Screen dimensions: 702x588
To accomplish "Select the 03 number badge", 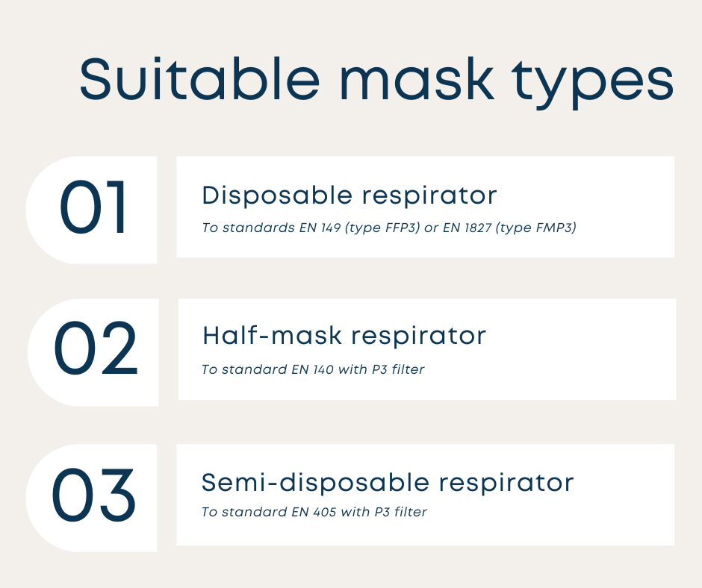I will coord(94,495).
